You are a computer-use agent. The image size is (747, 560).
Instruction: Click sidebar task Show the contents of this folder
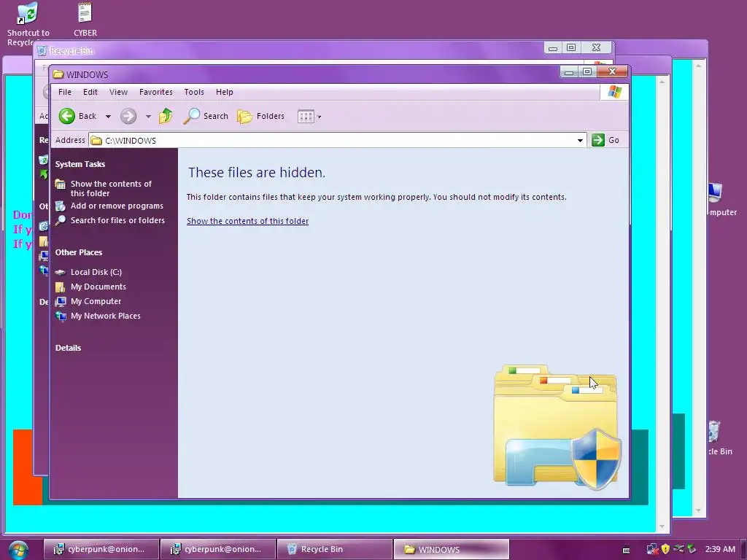point(111,189)
